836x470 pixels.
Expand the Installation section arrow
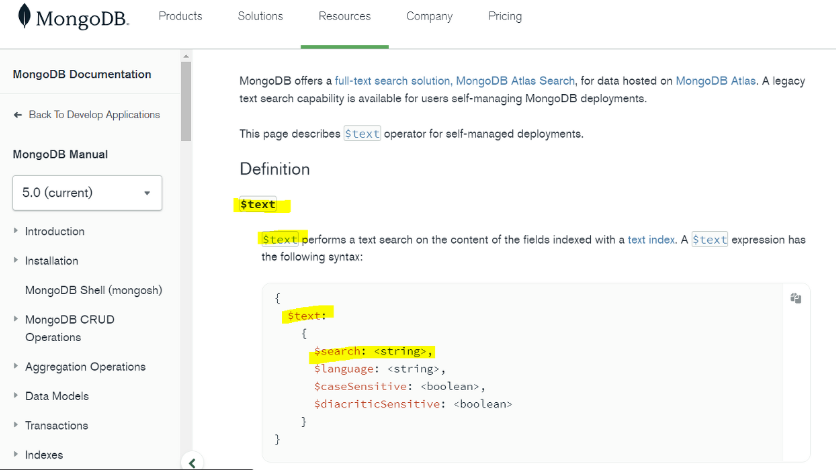pos(15,260)
